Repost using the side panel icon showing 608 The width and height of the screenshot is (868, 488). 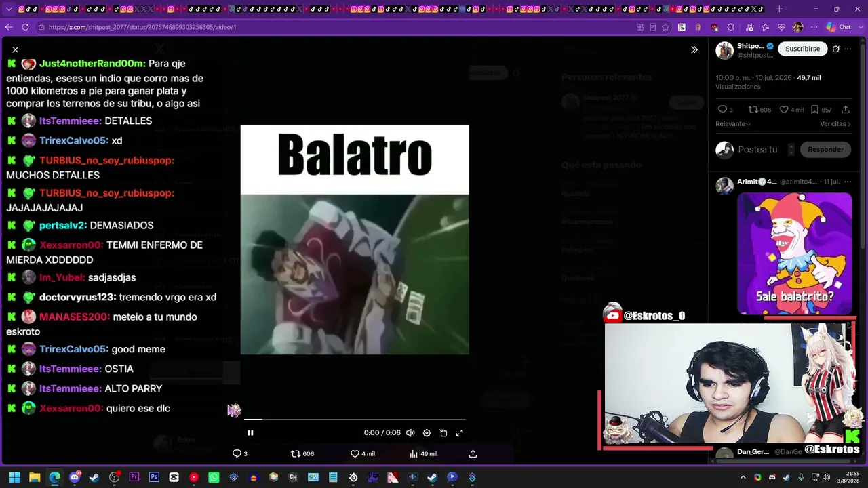[x=759, y=110]
